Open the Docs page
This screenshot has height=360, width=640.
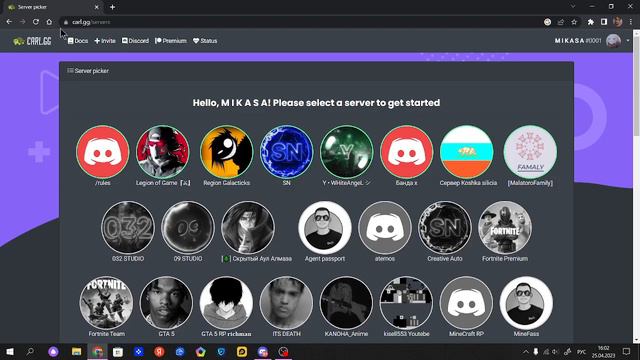78,41
